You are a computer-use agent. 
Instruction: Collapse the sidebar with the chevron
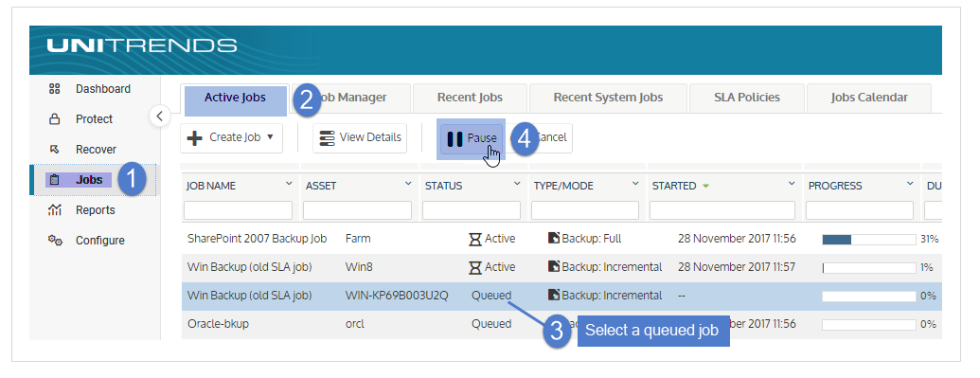click(x=160, y=116)
